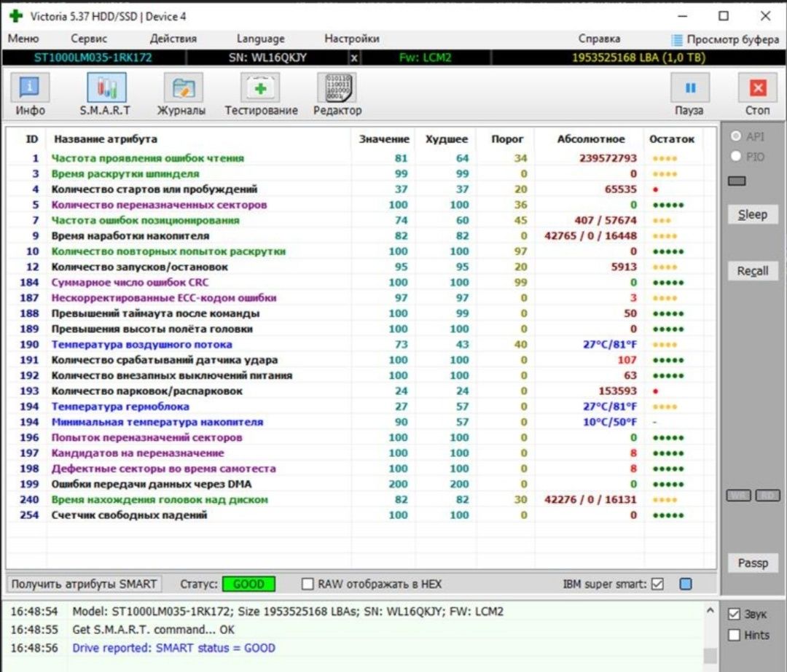The width and height of the screenshot is (787, 672).
Task: Click the Recall button
Action: (x=752, y=271)
